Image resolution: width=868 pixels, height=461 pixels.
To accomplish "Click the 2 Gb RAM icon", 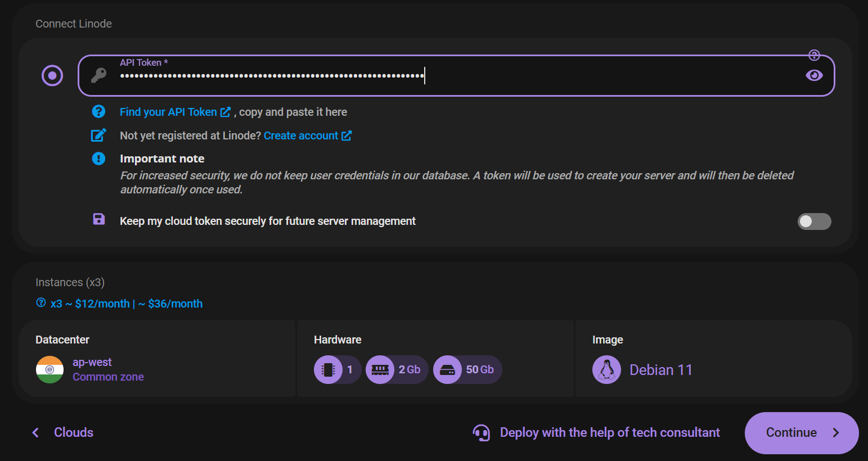I will (x=380, y=369).
